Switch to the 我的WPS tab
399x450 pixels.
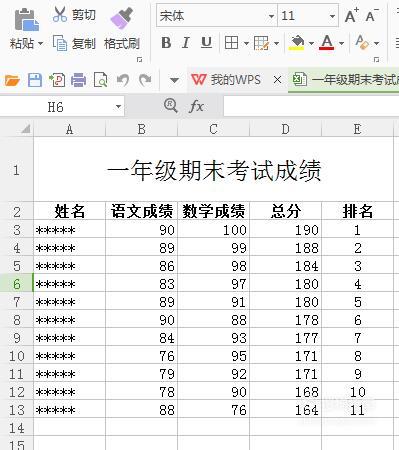click(x=227, y=80)
